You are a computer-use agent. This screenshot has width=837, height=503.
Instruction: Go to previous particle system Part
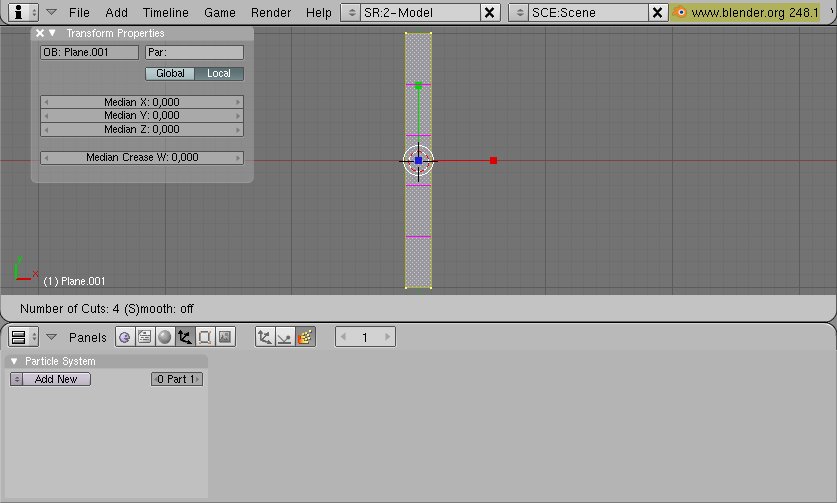(x=155, y=379)
